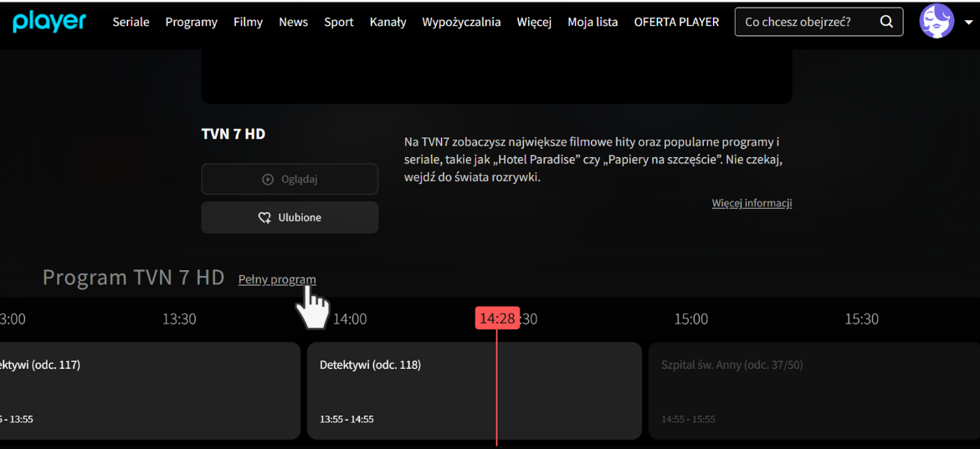The image size is (980, 449).
Task: Open the user profile avatar
Action: 936,22
